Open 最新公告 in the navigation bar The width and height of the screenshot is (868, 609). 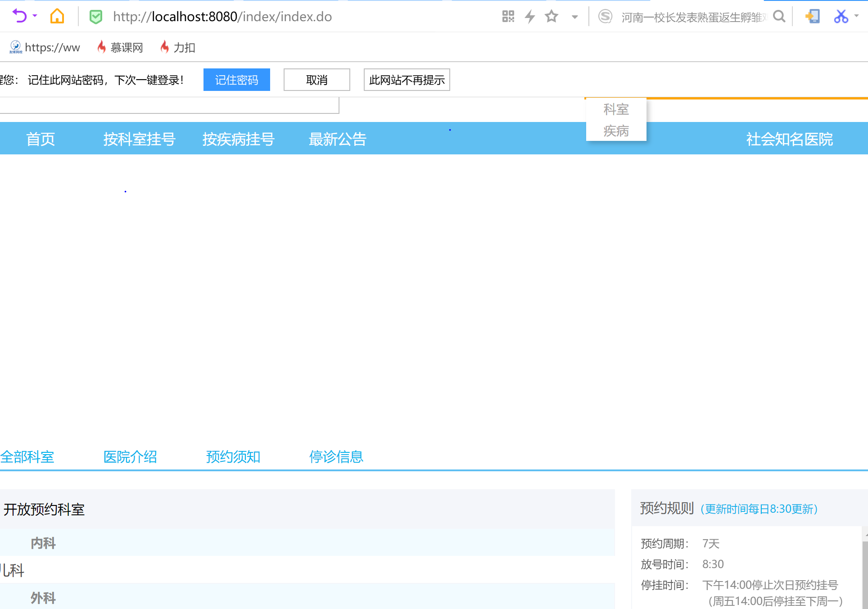pos(338,139)
